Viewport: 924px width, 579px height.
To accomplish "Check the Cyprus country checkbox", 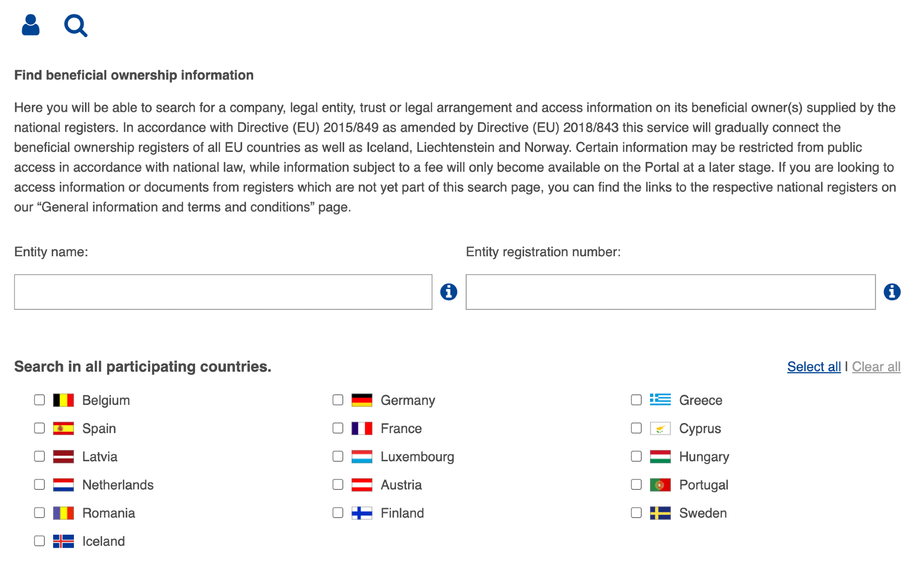I will [636, 428].
